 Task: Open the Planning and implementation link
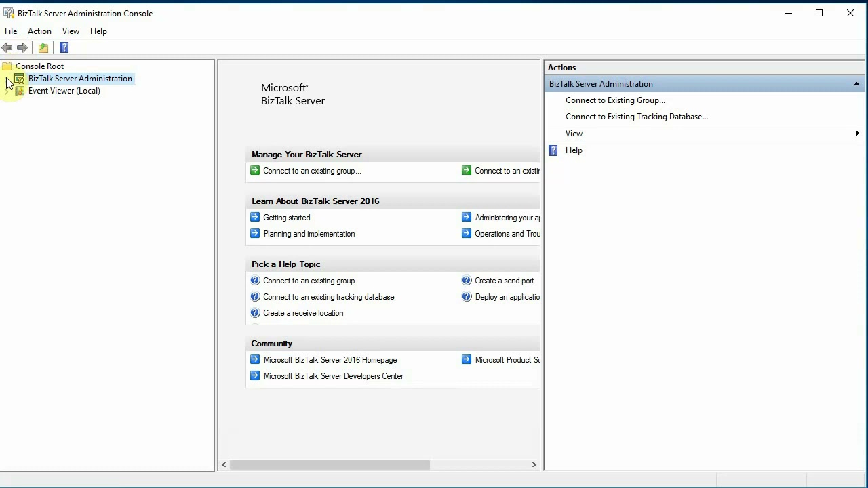309,234
